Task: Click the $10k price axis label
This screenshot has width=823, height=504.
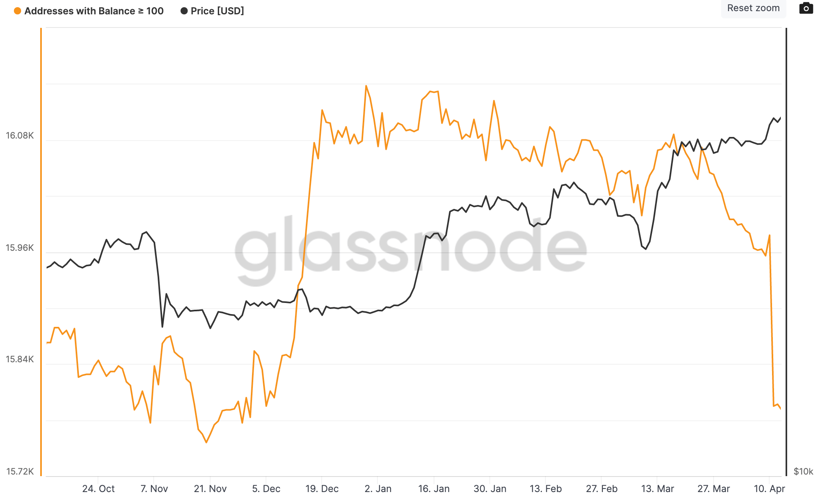Action: (803, 472)
